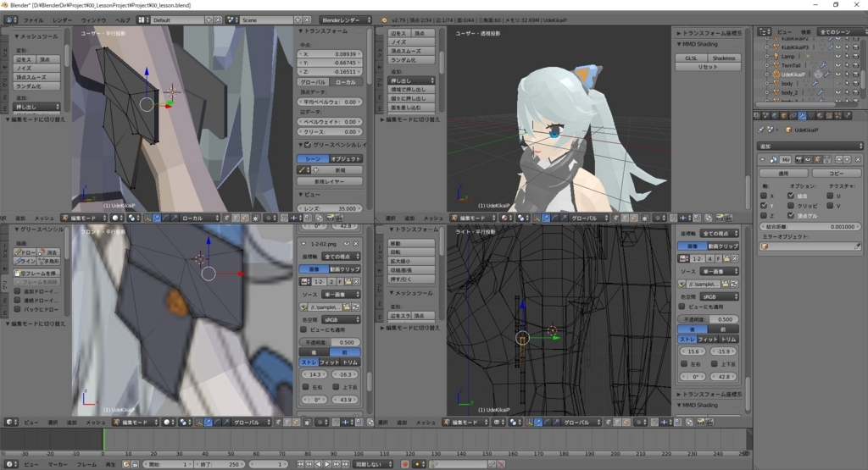Toggle グリースペンシルレイ panel checkbox
Screen dimensions: 868x470
pos(308,145)
